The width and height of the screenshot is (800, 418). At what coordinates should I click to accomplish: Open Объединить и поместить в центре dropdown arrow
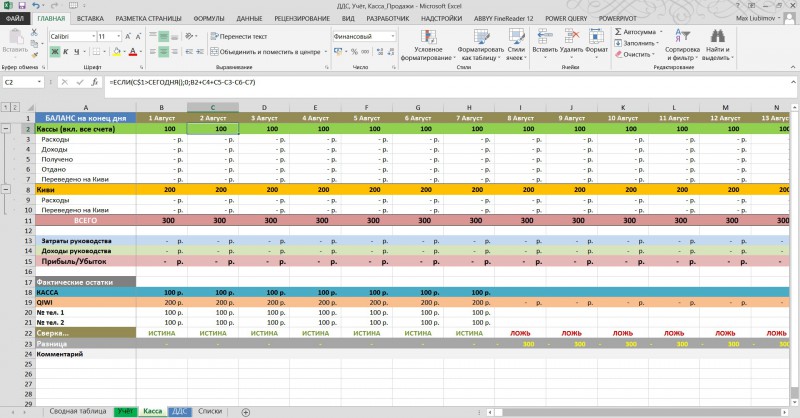(x=326, y=52)
